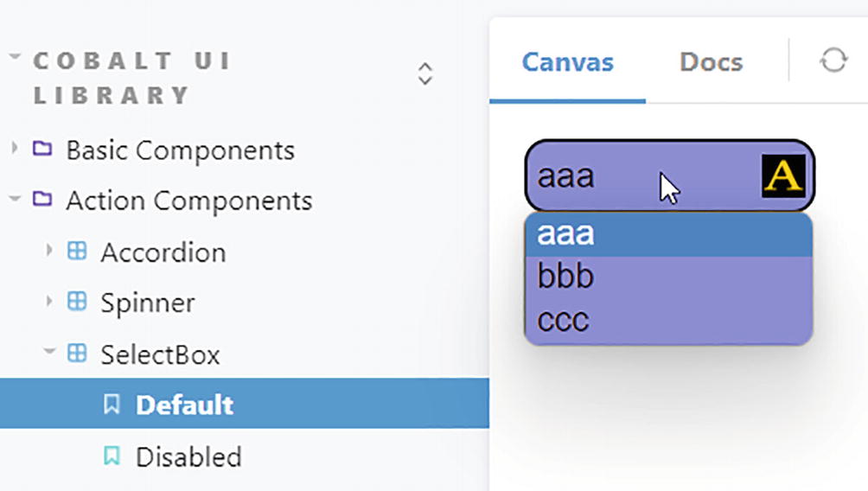This screenshot has height=491, width=868.
Task: Click the Spinner component grid icon
Action: pyautogui.click(x=77, y=302)
